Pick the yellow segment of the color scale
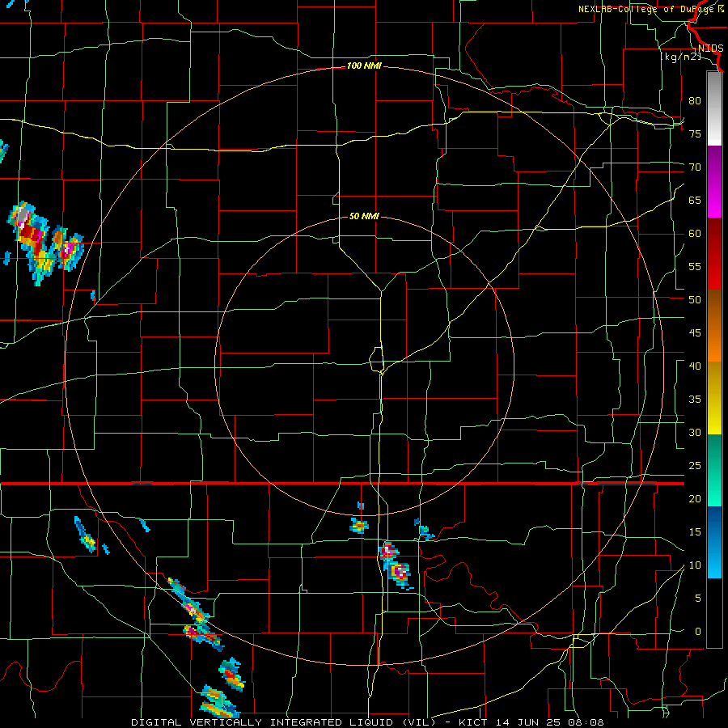Screen dimensions: 728x728 coord(714,398)
